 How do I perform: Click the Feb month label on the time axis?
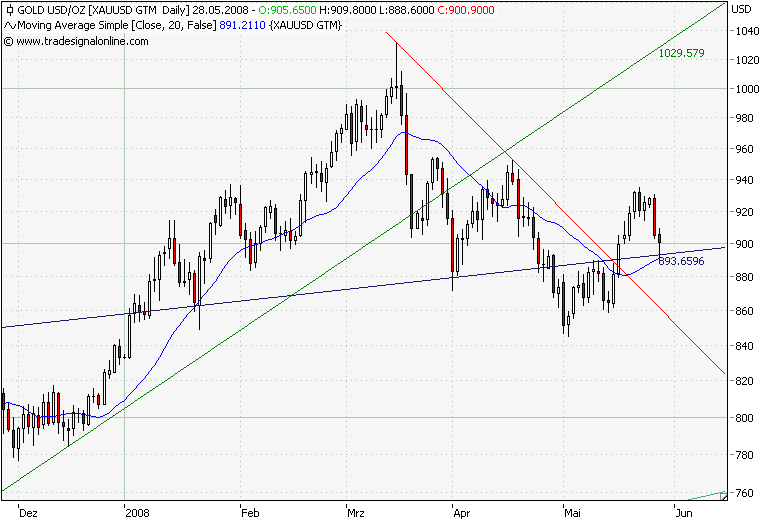pyautogui.click(x=250, y=513)
